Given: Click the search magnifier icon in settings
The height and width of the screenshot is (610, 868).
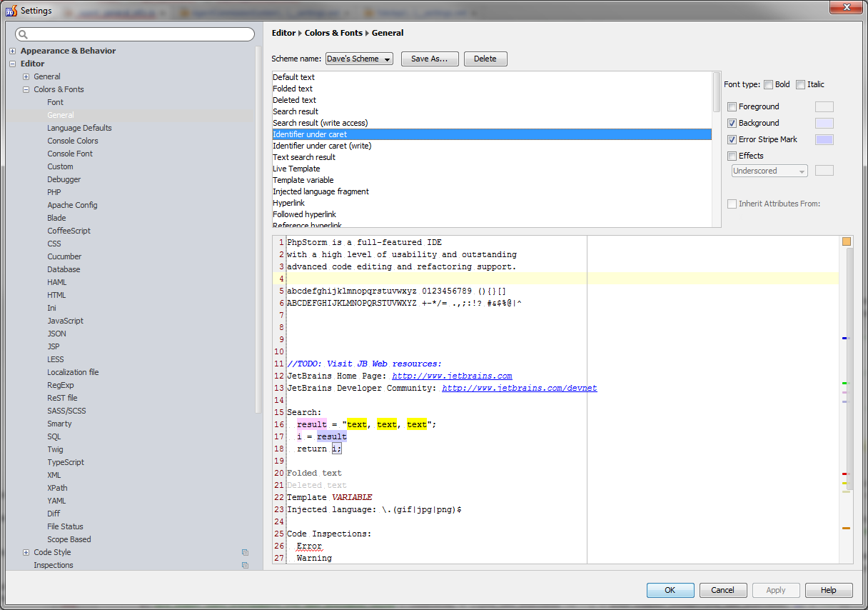Looking at the screenshot, I should (x=23, y=34).
